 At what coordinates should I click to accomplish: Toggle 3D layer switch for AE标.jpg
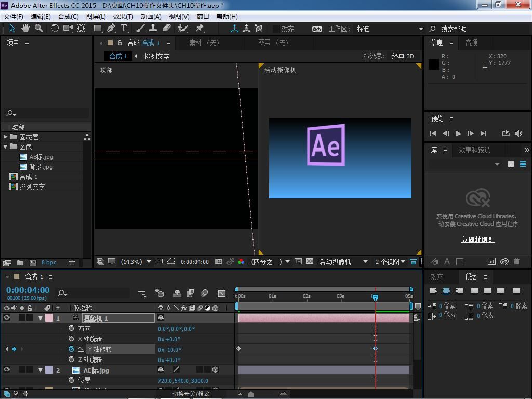pyautogui.click(x=215, y=370)
